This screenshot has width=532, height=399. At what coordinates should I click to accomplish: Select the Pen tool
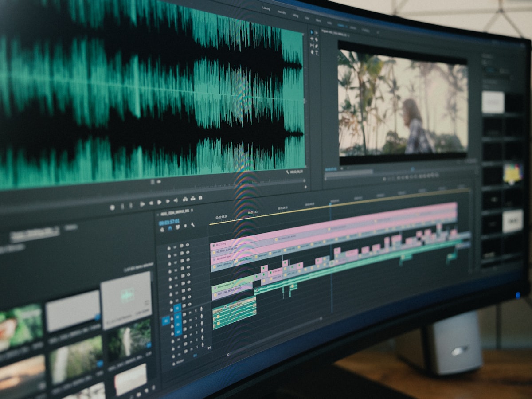click(317, 46)
